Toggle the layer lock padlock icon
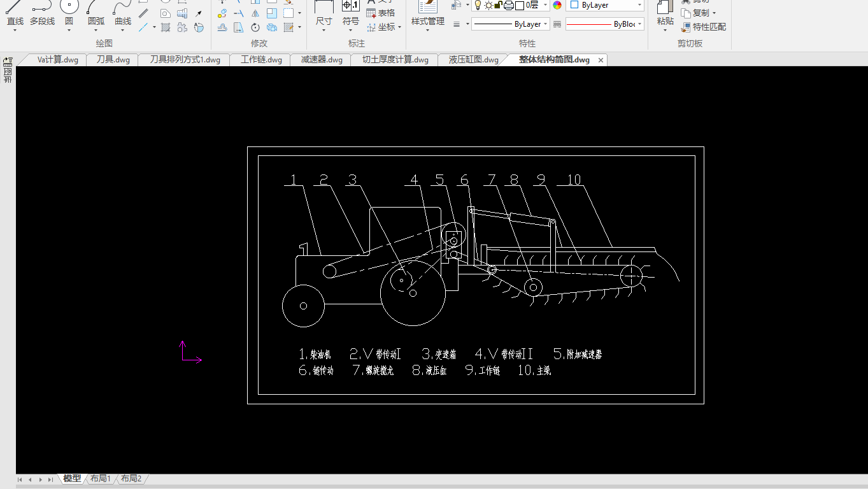The height and width of the screenshot is (489, 868). [499, 5]
